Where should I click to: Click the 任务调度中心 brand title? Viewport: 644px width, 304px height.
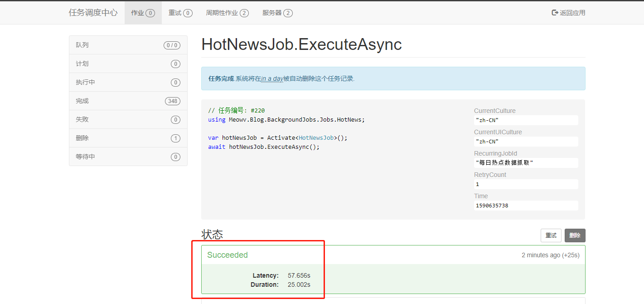93,13
